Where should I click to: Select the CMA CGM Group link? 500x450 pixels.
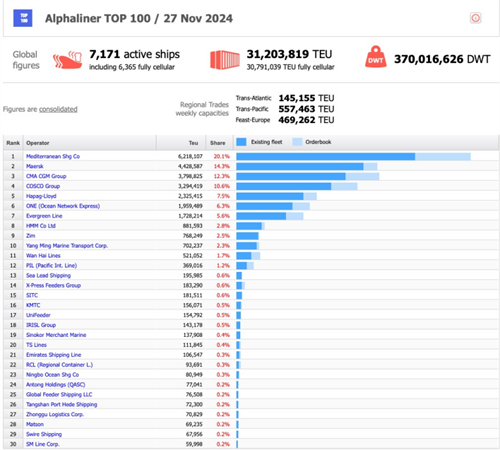tap(46, 176)
